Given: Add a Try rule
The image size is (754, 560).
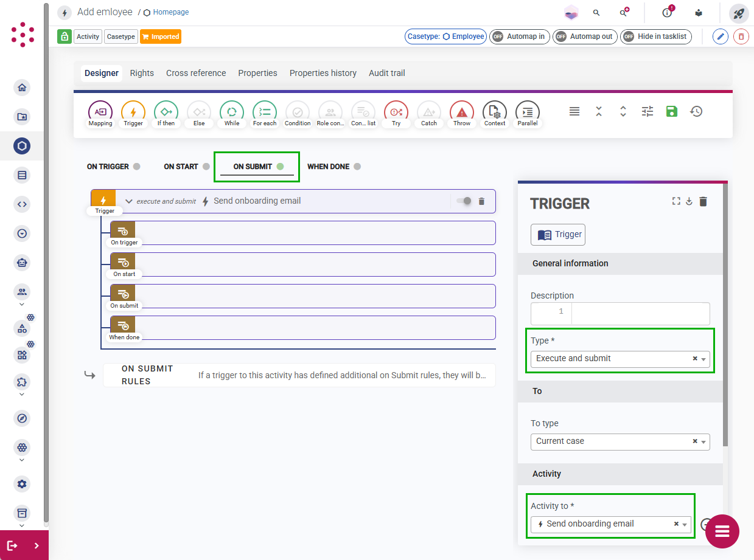Looking at the screenshot, I should [396, 113].
